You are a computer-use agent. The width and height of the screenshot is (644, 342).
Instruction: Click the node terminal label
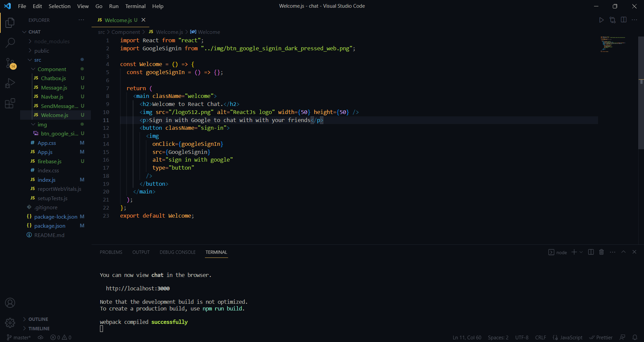coord(558,252)
